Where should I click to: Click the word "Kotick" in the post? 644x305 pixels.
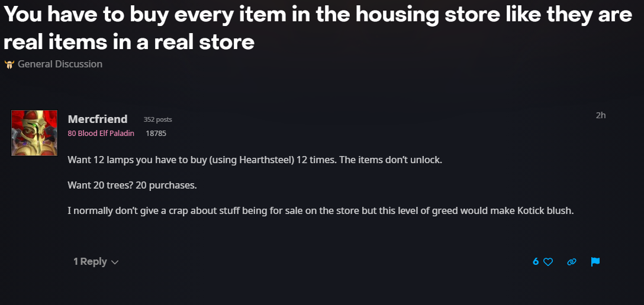(529, 211)
